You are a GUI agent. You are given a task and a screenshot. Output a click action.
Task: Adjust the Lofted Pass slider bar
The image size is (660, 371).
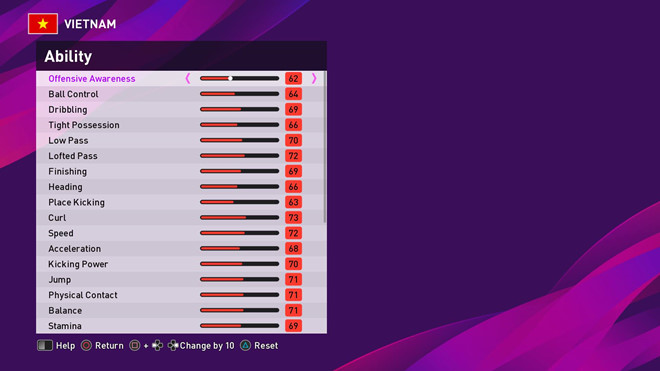click(240, 156)
